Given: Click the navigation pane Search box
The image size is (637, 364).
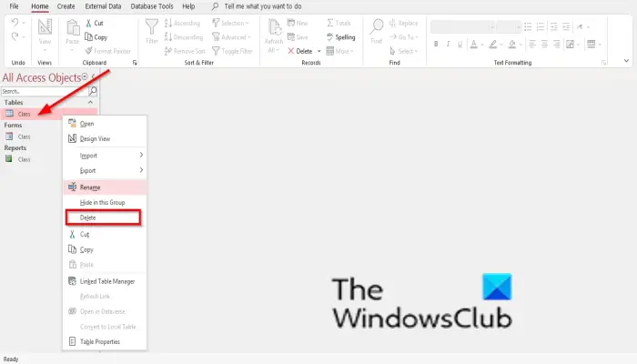Looking at the screenshot, I should click(x=45, y=91).
